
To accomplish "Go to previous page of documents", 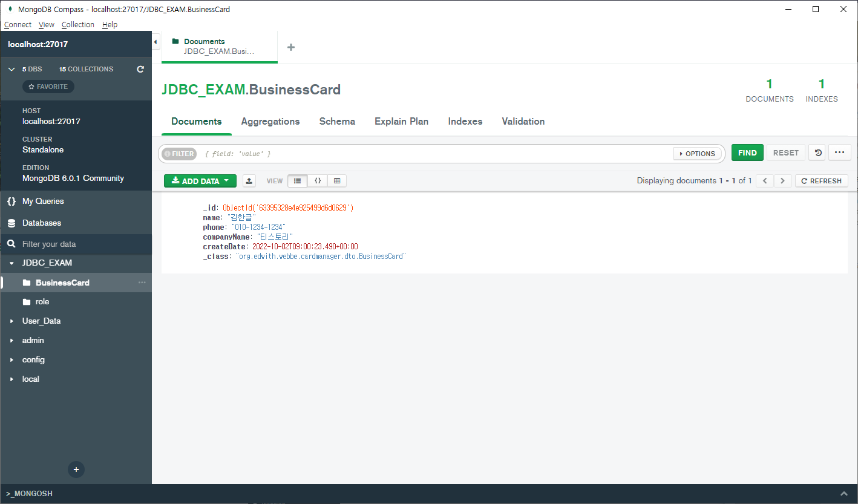I will [765, 181].
